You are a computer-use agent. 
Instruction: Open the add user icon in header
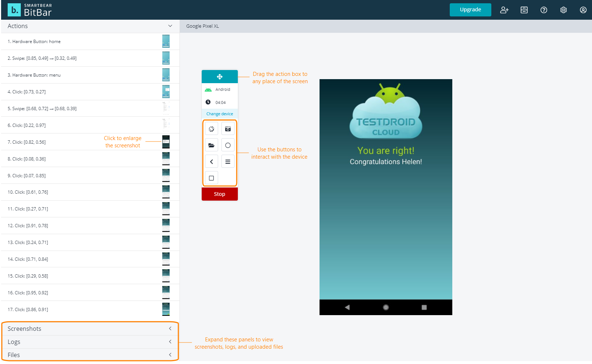pos(504,10)
